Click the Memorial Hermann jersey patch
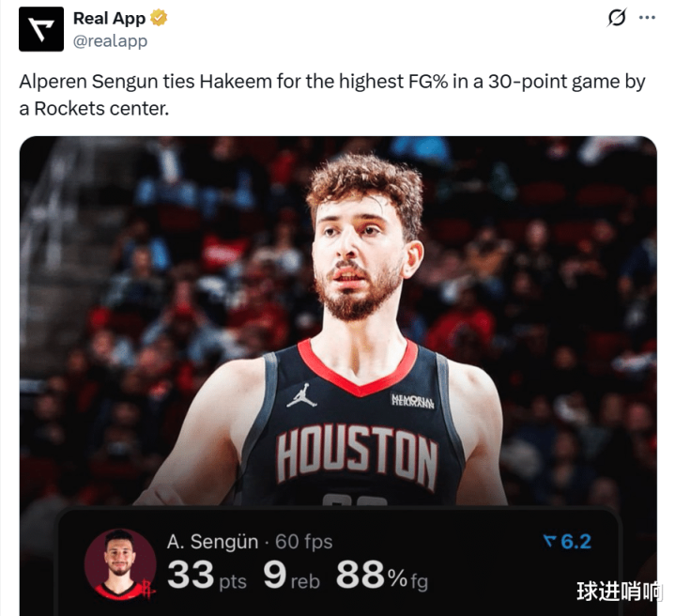The image size is (675, 616). click(x=412, y=401)
